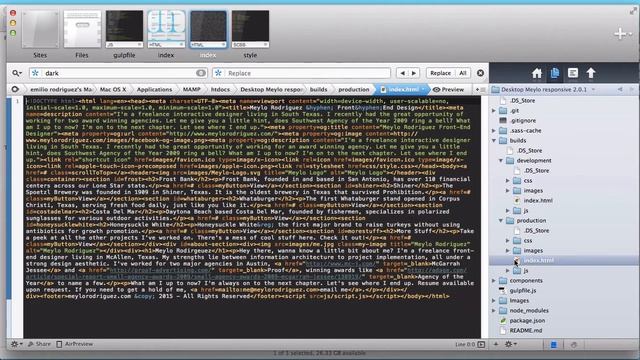Select the 'htdocs' path segment
The image size is (640, 360).
click(x=220, y=89)
